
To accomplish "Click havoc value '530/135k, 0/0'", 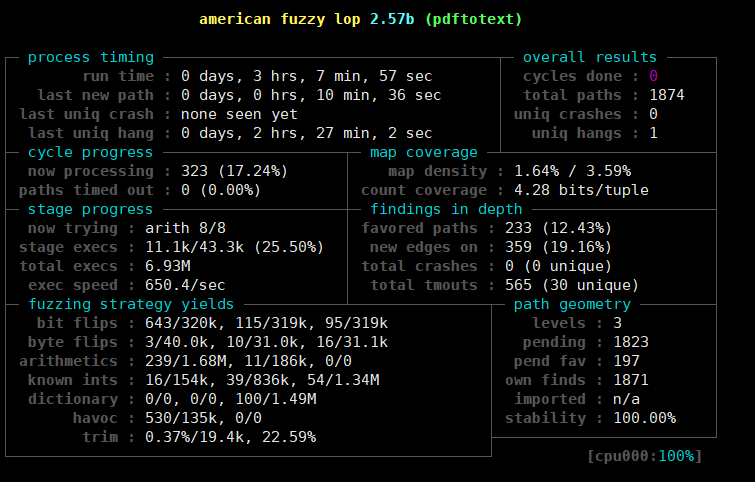I will point(203,418).
